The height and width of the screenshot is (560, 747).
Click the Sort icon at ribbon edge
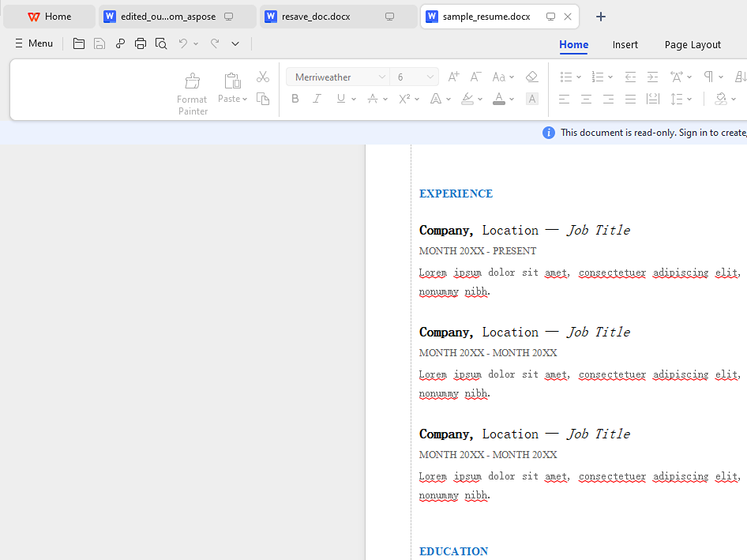pyautogui.click(x=741, y=77)
